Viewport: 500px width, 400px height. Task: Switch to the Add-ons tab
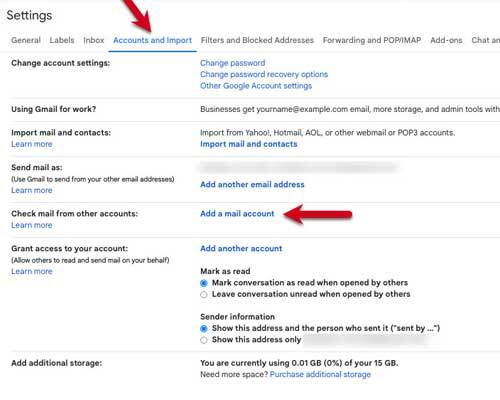click(x=446, y=40)
